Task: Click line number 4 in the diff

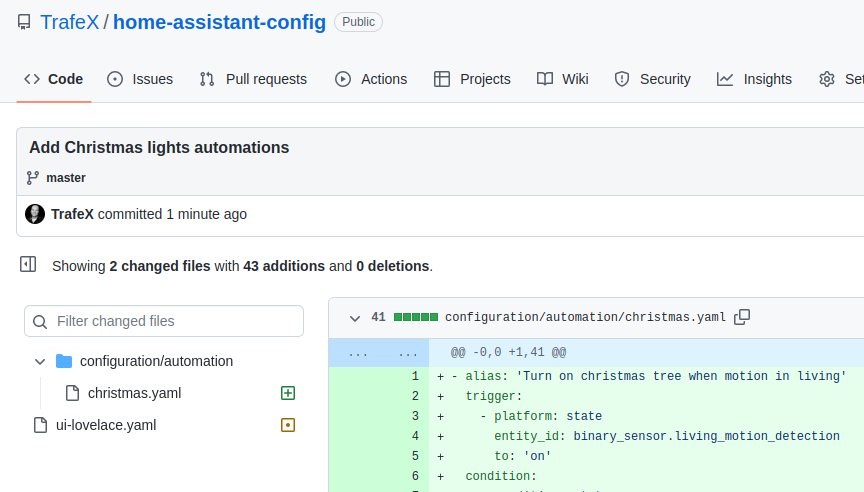Action: point(415,436)
